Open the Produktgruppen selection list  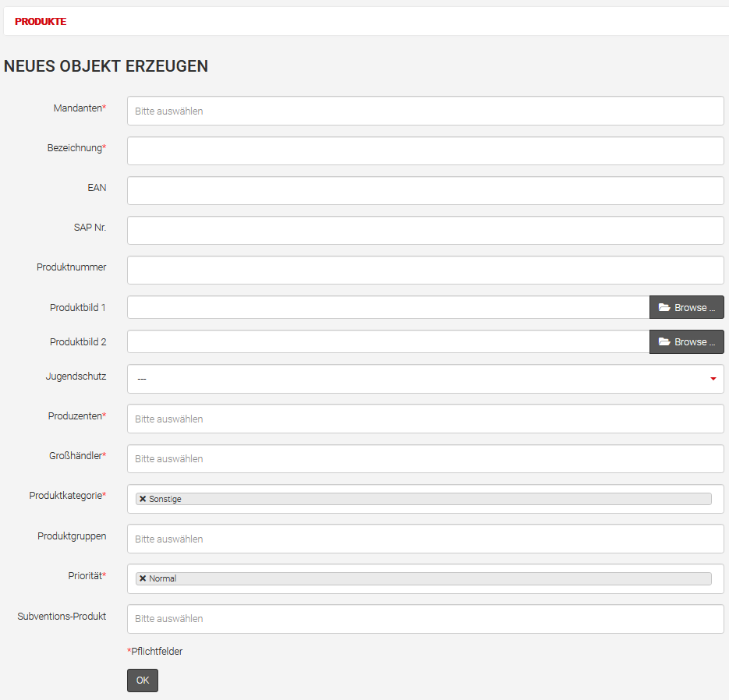point(425,539)
